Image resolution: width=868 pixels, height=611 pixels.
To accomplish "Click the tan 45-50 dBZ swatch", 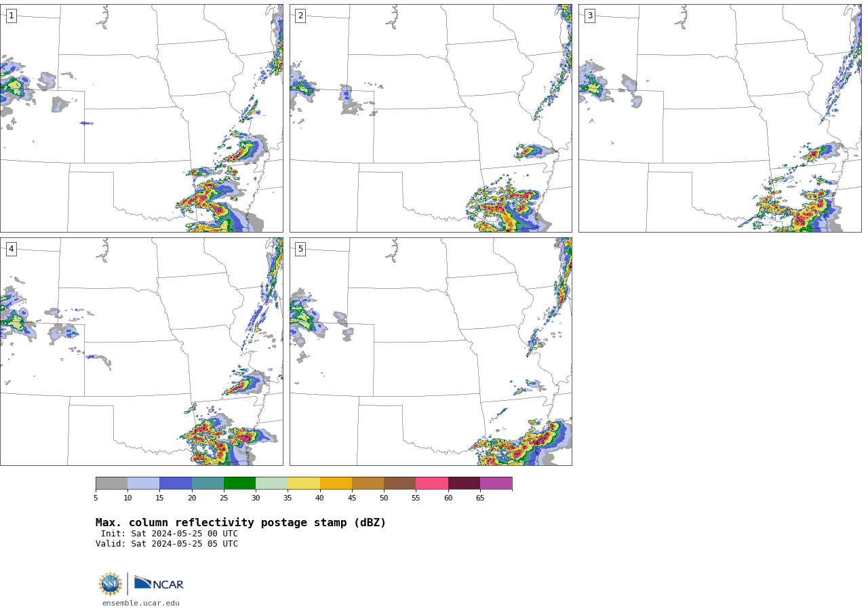I will pyautogui.click(x=368, y=483).
